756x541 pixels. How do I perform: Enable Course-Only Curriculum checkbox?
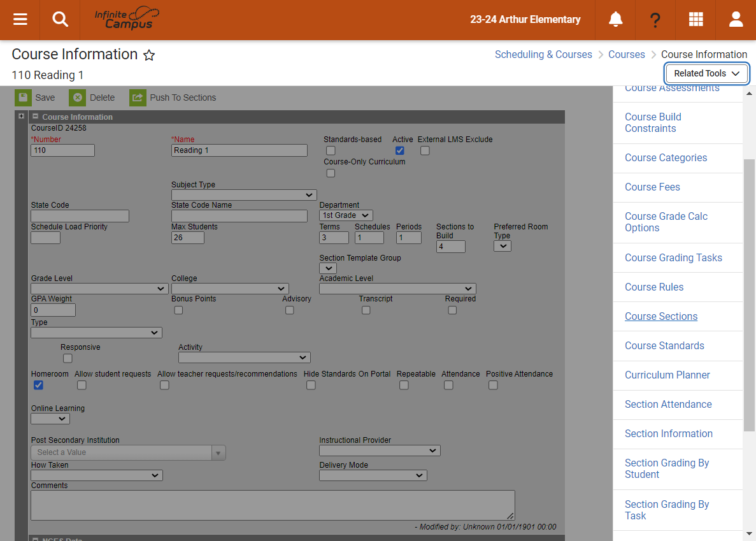(x=331, y=173)
